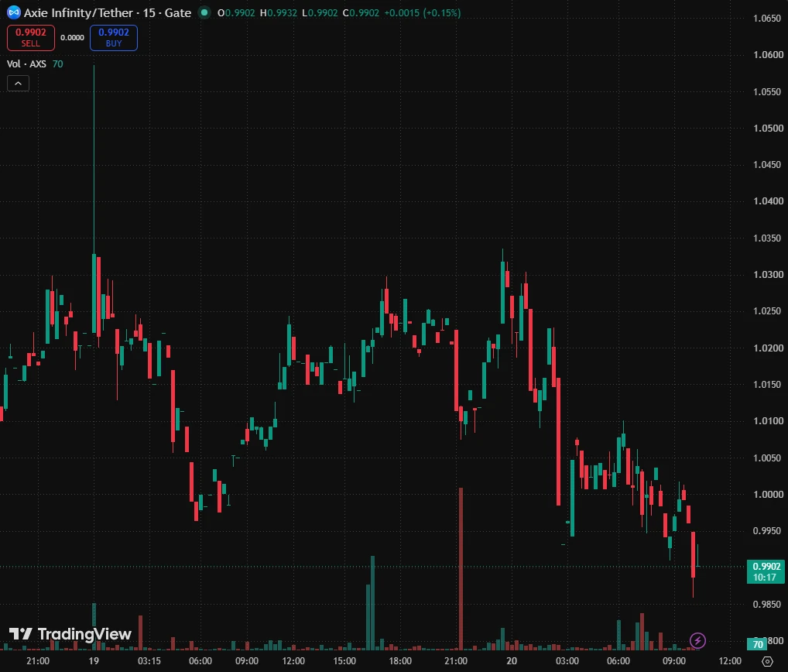This screenshot has height=672, width=788.
Task: Click the tall red volume bar near 21:00
Action: coord(461,568)
